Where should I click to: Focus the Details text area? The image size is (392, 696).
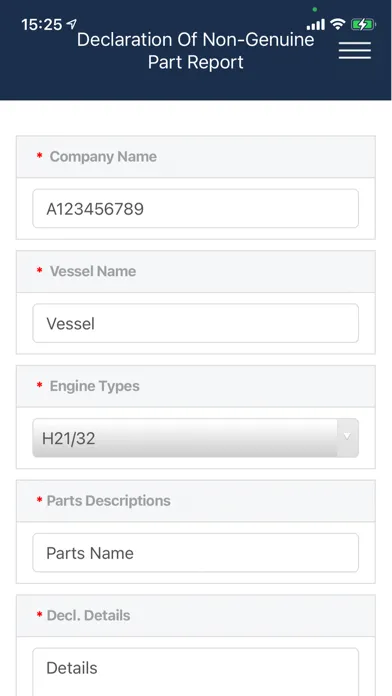click(x=195, y=672)
